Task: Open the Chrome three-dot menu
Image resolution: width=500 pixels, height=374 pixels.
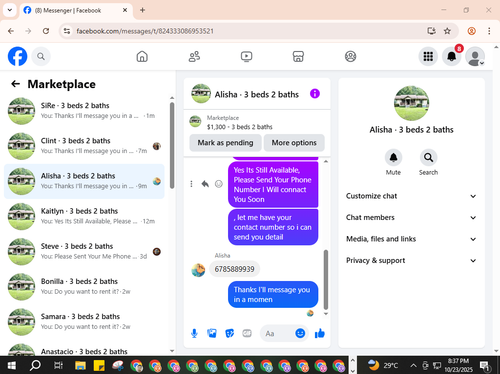Action: [489, 31]
